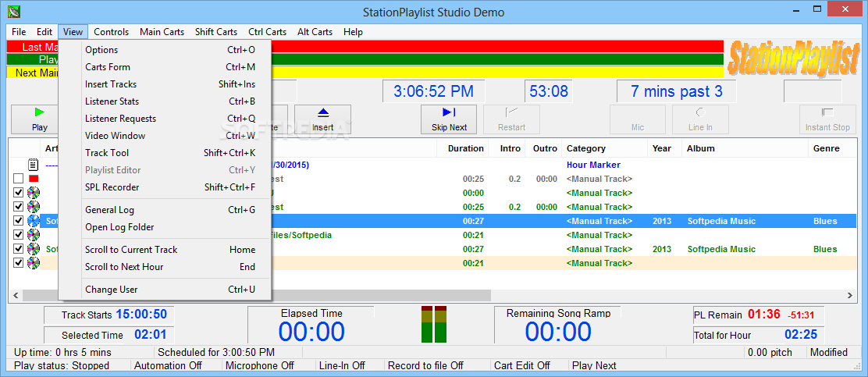The height and width of the screenshot is (377, 868).
Task: Click the '7 mins past 3' display
Action: [677, 91]
